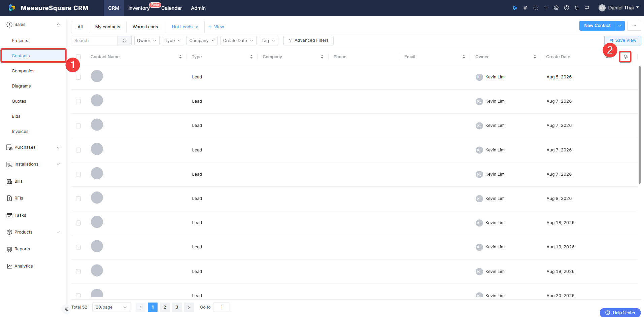
Task: Expand the Create Date filter dropdown
Action: pos(238,40)
